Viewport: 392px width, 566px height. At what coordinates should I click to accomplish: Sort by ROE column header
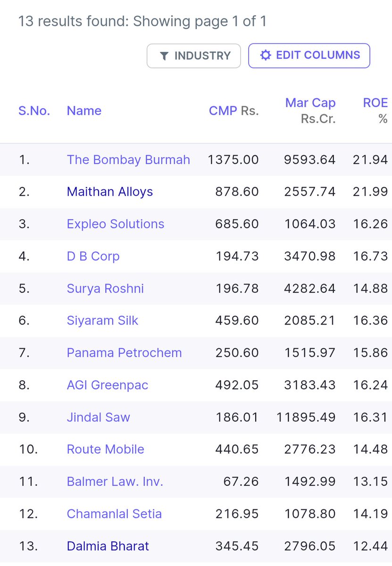(x=375, y=103)
